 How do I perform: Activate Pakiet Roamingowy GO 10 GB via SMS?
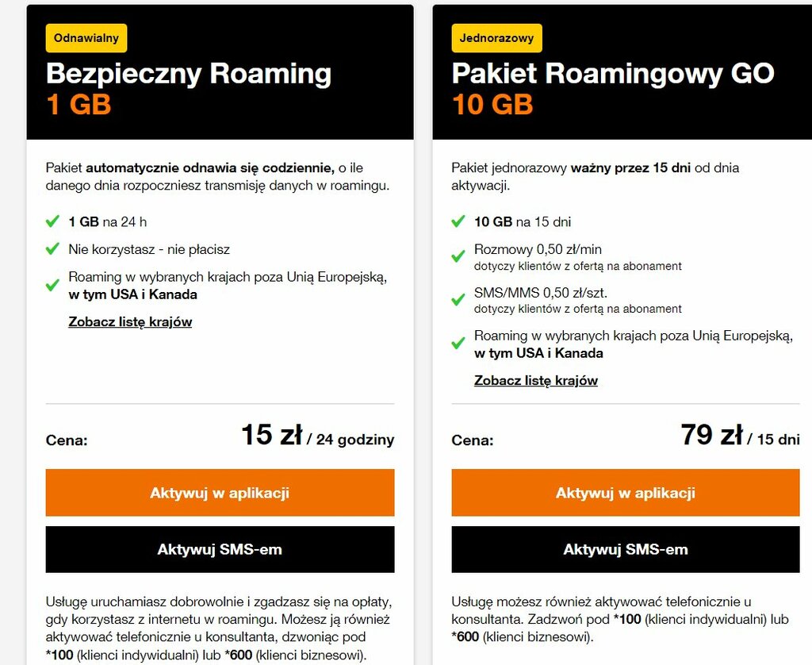(x=626, y=549)
